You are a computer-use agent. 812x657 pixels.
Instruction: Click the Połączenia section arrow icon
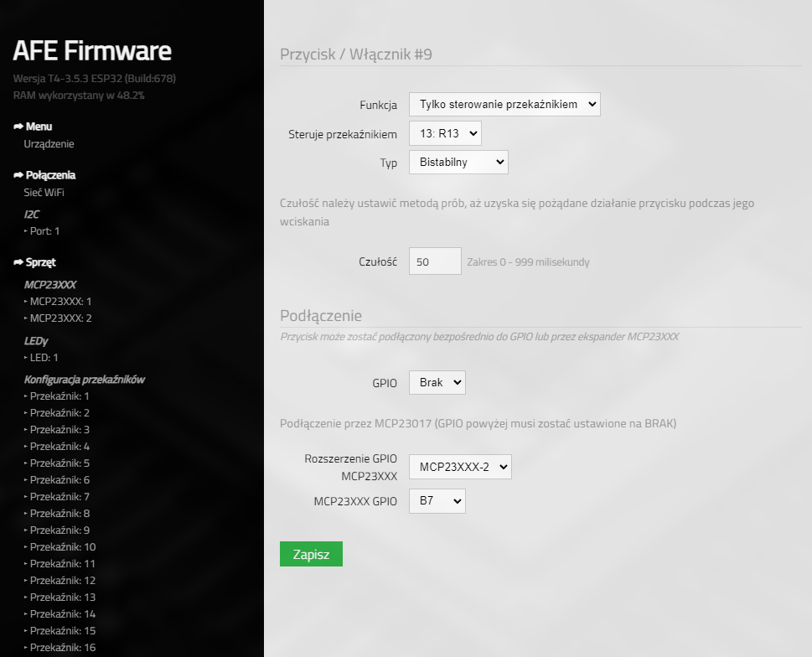click(x=18, y=175)
